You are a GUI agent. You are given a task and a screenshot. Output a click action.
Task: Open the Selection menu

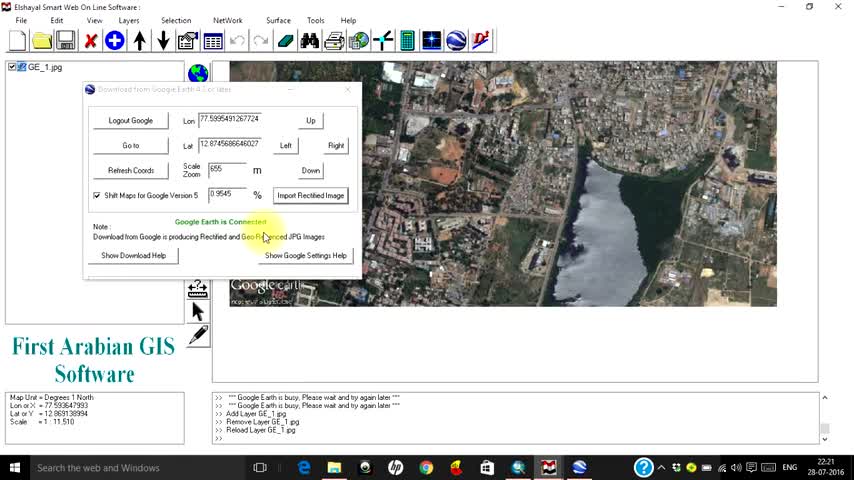pyautogui.click(x=176, y=20)
